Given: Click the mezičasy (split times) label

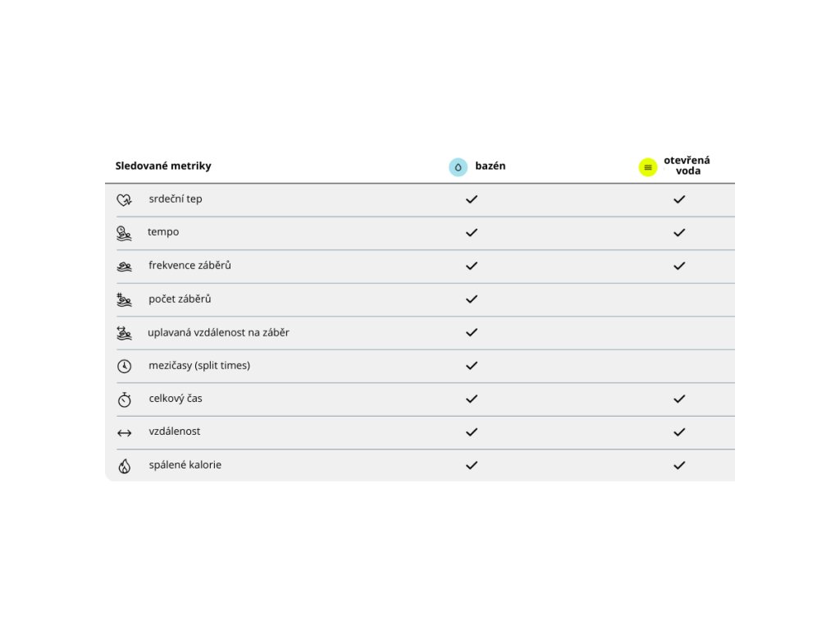Looking at the screenshot, I should [x=199, y=365].
